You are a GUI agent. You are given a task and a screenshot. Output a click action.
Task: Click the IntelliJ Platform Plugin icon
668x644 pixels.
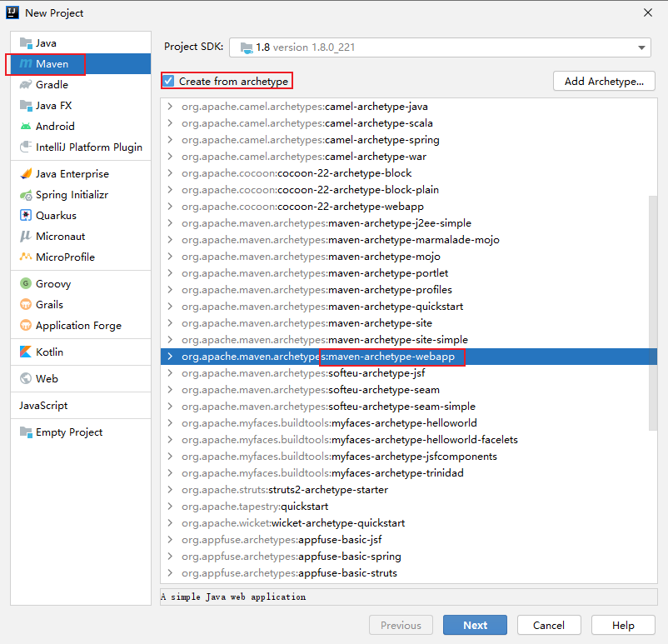26,147
